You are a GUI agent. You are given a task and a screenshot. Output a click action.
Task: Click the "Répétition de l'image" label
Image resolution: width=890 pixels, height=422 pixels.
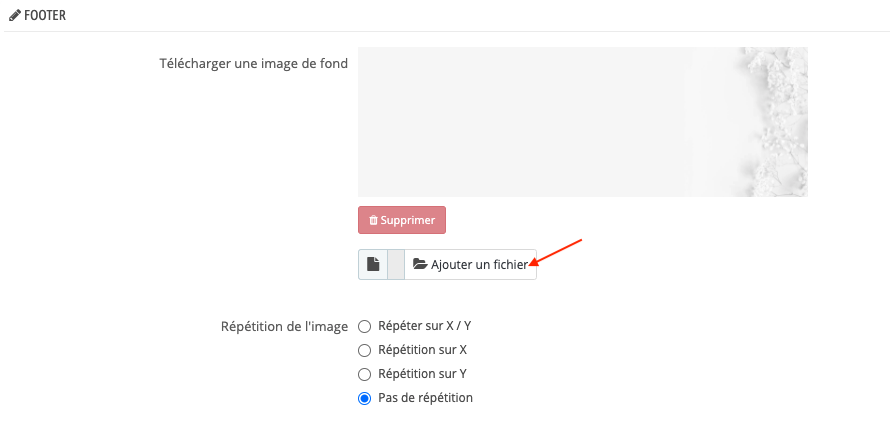point(284,326)
